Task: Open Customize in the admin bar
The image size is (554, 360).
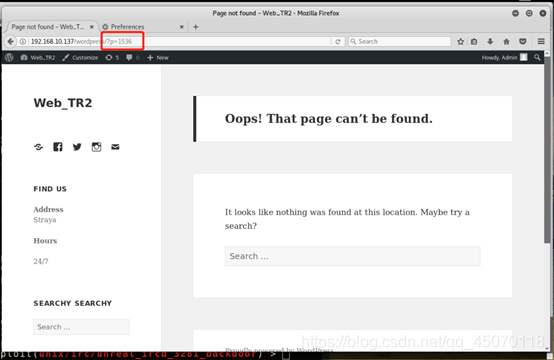Action: 80,57
